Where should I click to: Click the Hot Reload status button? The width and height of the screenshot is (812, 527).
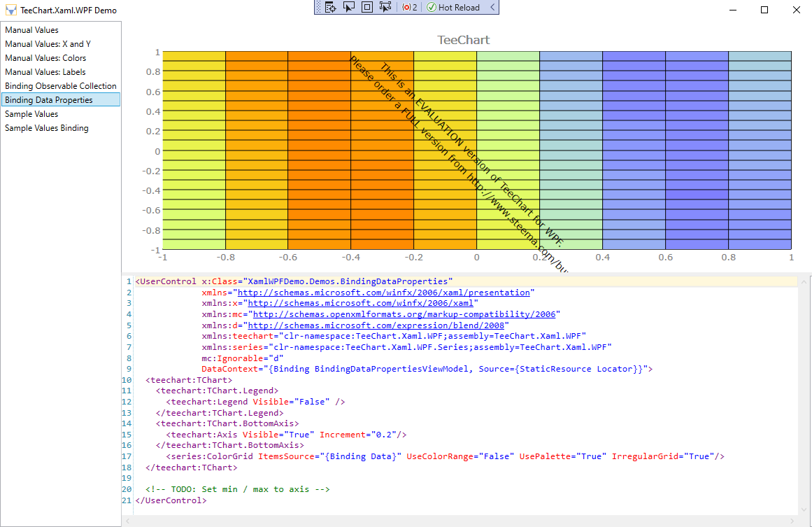453,7
